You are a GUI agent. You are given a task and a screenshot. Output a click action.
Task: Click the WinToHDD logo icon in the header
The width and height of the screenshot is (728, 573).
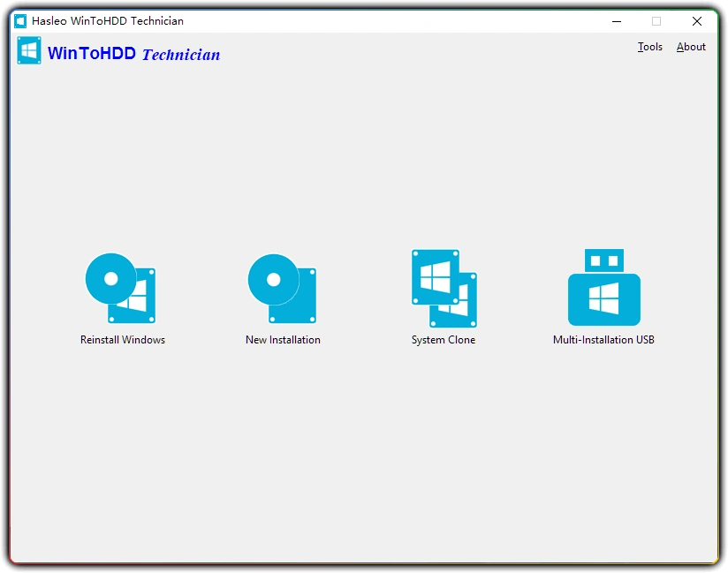click(x=29, y=50)
